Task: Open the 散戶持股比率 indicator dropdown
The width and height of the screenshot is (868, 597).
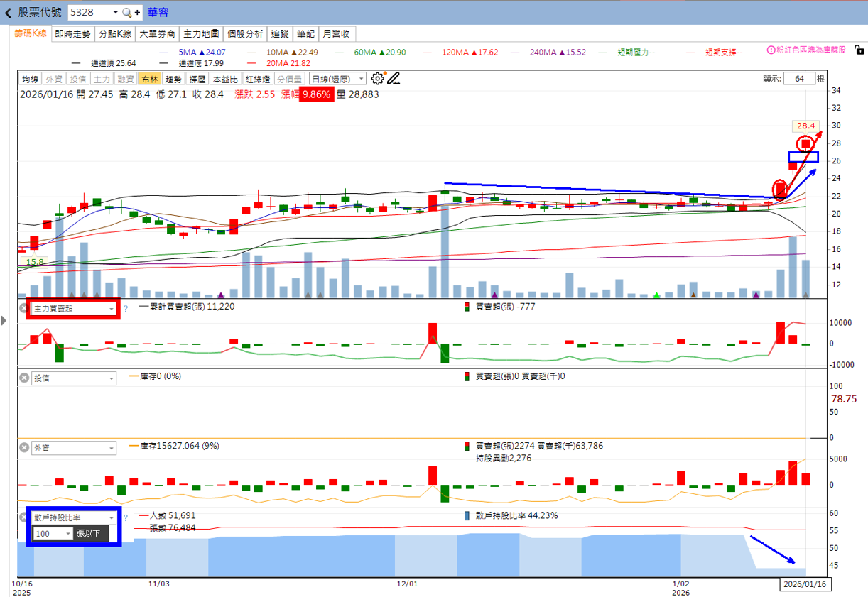Action: [x=73, y=517]
